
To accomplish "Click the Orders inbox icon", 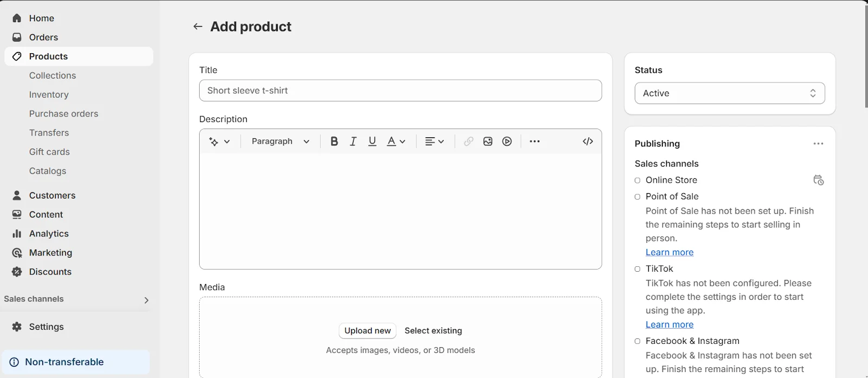I will (x=17, y=37).
